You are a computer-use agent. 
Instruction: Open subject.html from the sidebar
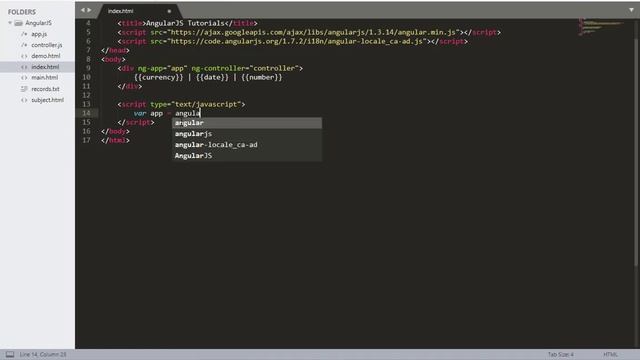(47, 100)
